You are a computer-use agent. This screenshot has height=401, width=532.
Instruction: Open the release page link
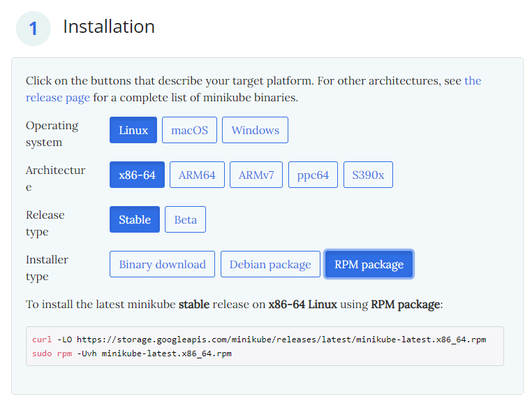(x=58, y=97)
